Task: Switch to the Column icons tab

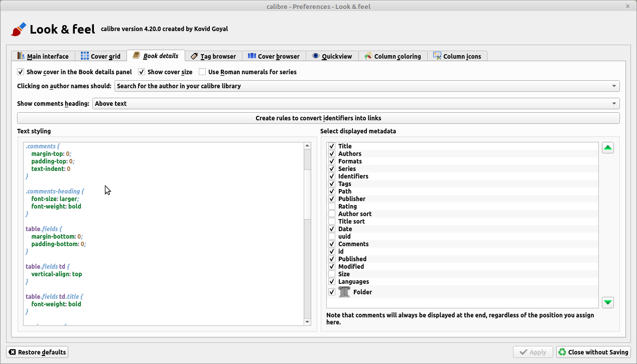Action: pos(457,56)
